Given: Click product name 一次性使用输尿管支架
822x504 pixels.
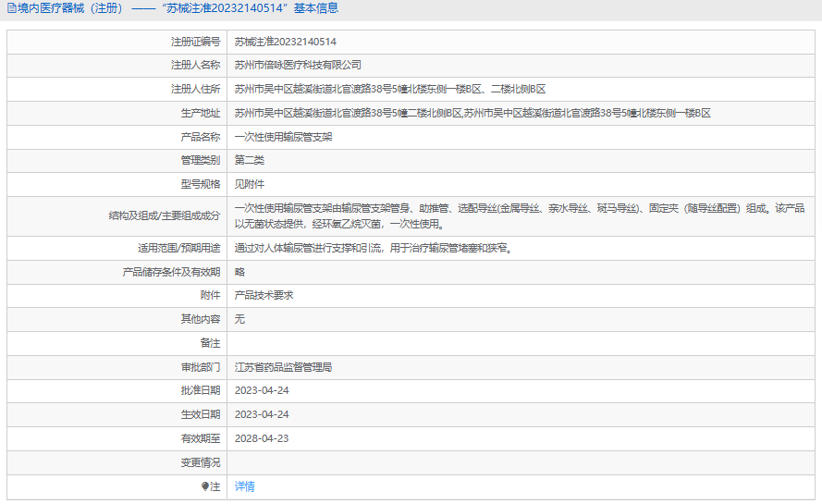Looking at the screenshot, I should [283, 138].
